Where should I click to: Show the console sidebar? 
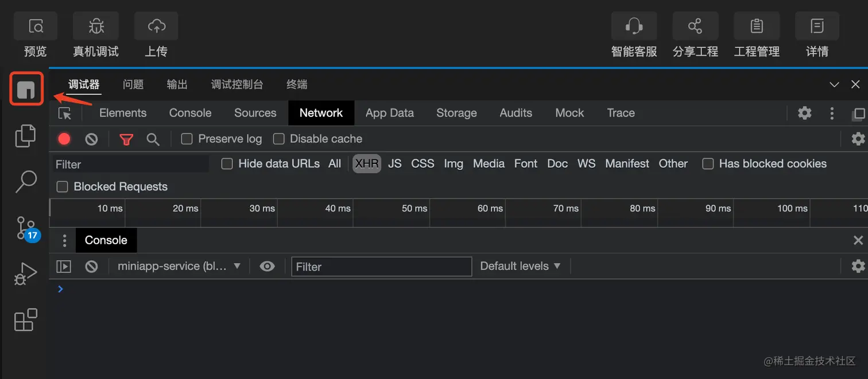pos(64,267)
